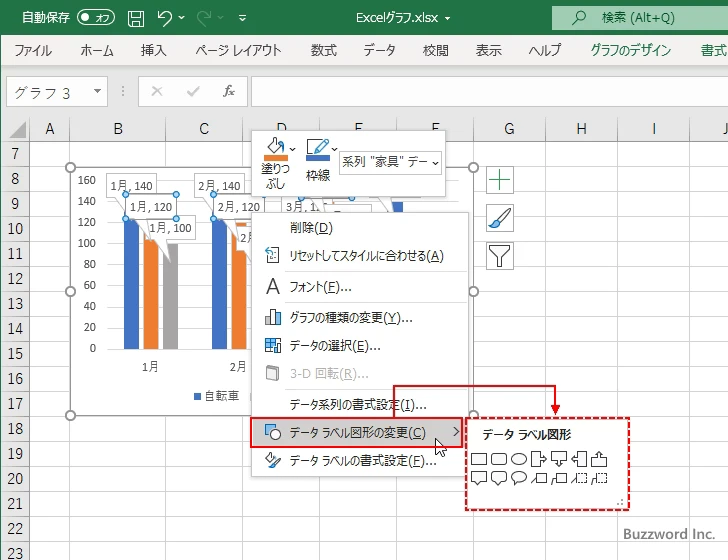Choose the dashed bent line callout shape
This screenshot has width=728, height=560.
599,478
